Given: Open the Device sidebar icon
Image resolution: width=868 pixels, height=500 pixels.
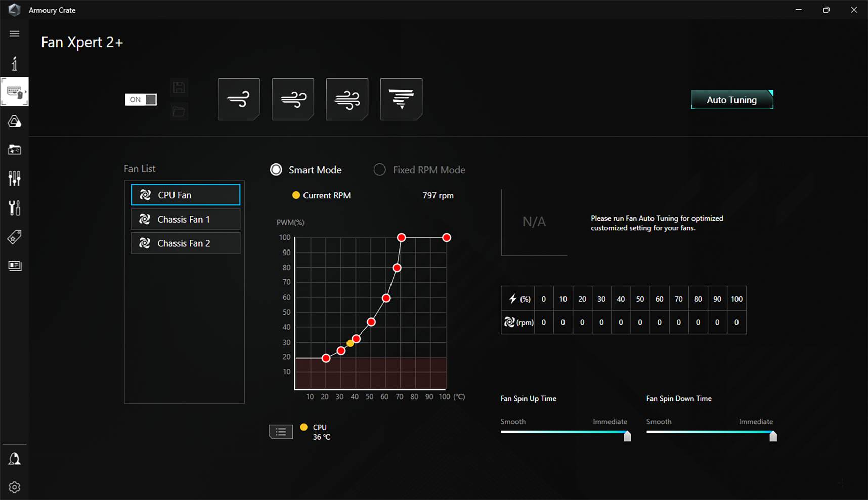Looking at the screenshot, I should [14, 92].
